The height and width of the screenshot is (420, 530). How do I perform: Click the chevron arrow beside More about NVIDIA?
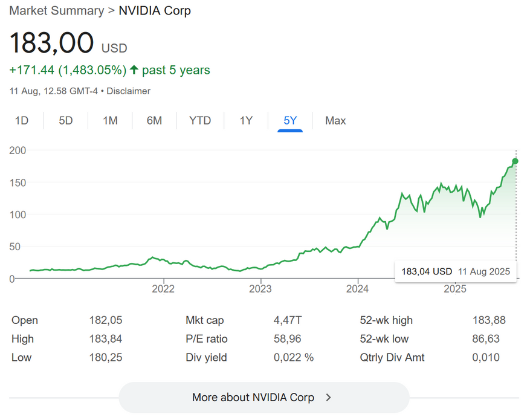328,398
